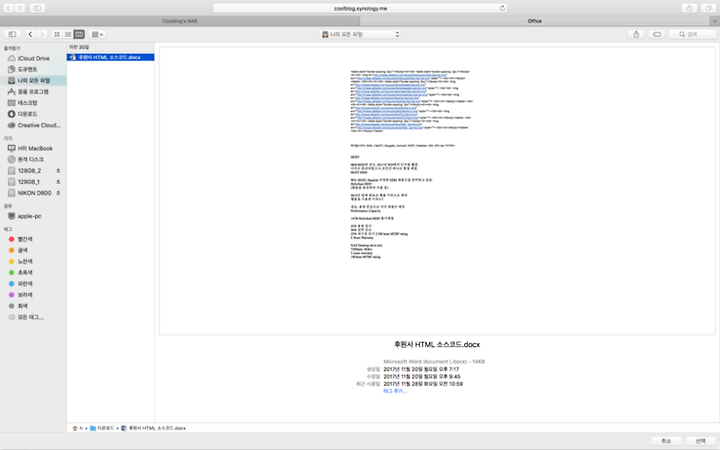Switch to the Coolblog's NAS tab
The width and height of the screenshot is (720, 450).
180,21
